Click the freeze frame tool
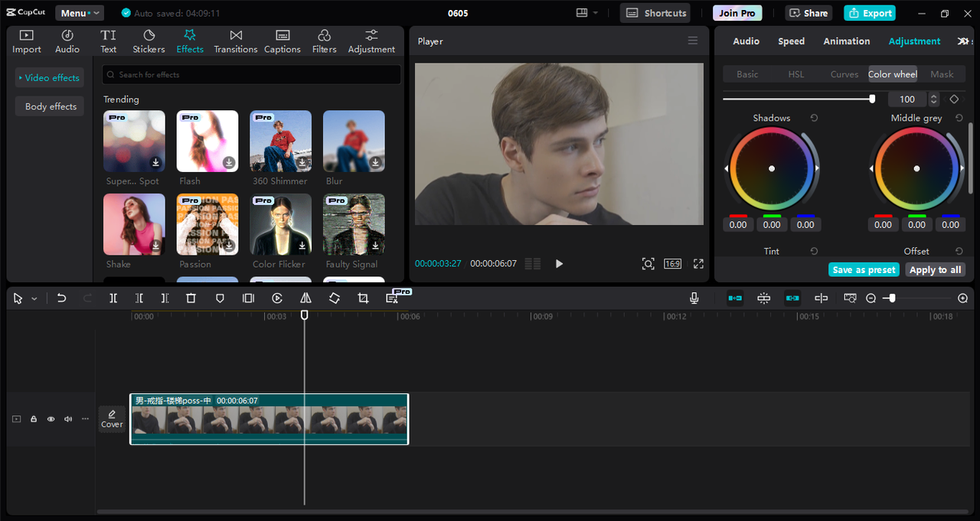Screen dimensions: 980x521 coord(248,298)
